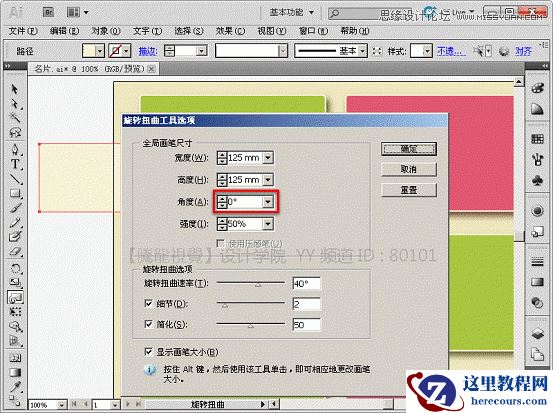
Task: Expand the 基本功能 workspace switcher
Action: pos(291,12)
